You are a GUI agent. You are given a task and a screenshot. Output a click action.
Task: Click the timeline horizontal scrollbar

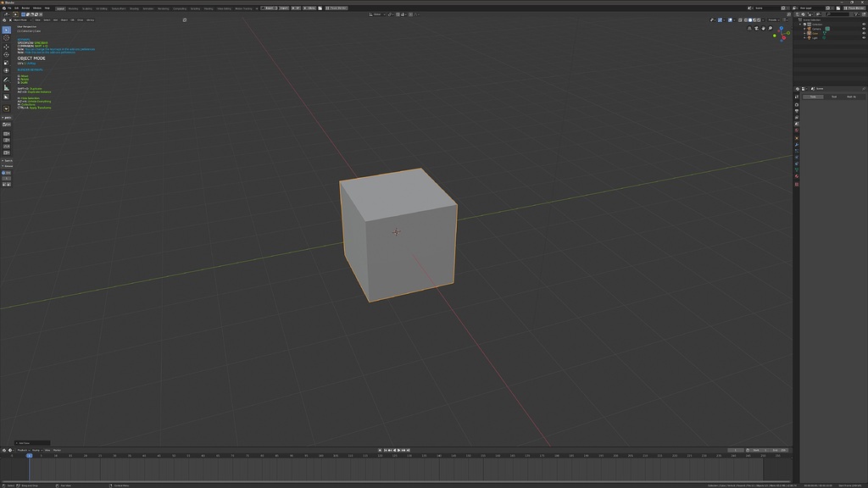point(396,482)
